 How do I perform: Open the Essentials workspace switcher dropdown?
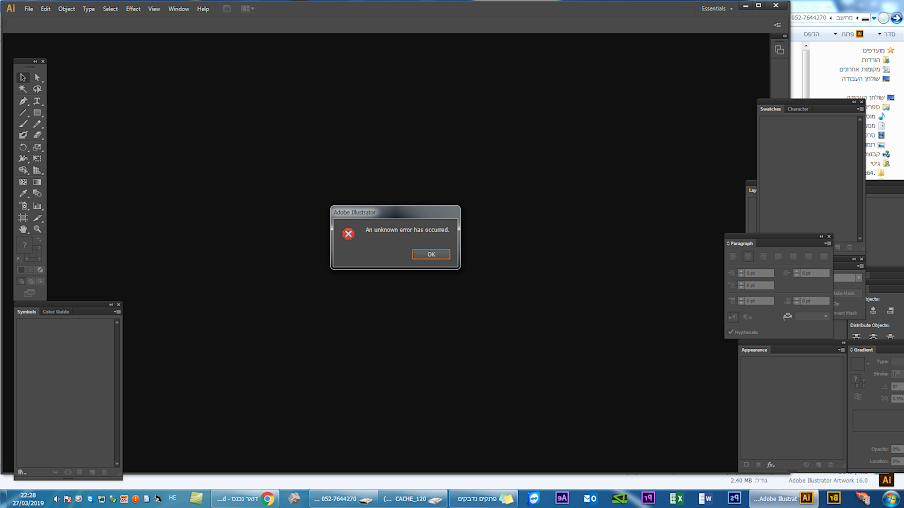pos(717,9)
